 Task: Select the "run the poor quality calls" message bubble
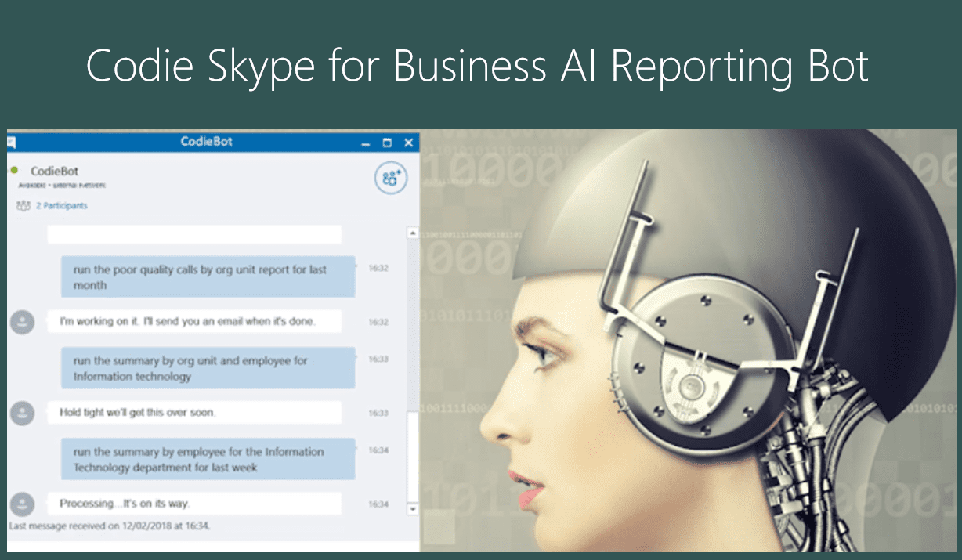pos(208,276)
